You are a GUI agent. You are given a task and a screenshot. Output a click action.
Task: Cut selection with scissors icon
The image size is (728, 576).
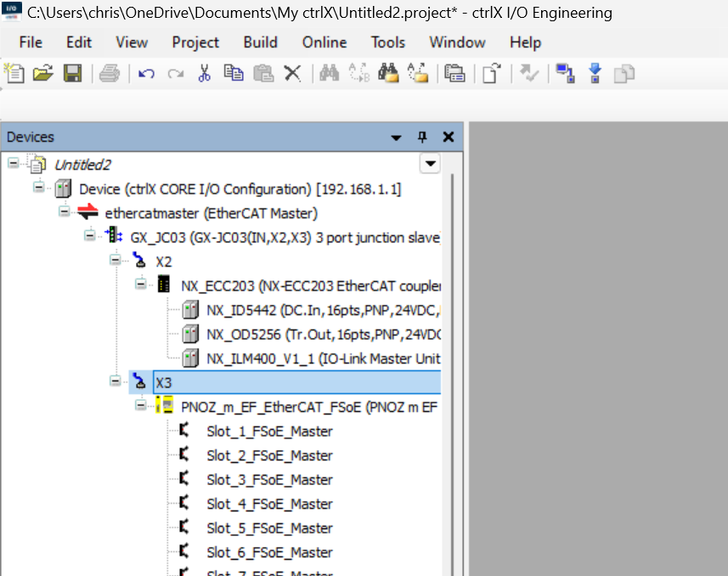(204, 73)
